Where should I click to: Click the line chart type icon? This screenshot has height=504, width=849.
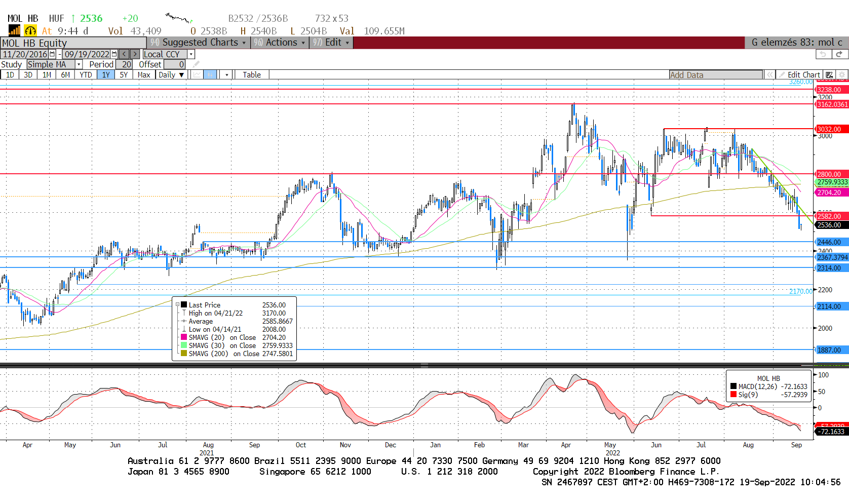click(x=197, y=75)
